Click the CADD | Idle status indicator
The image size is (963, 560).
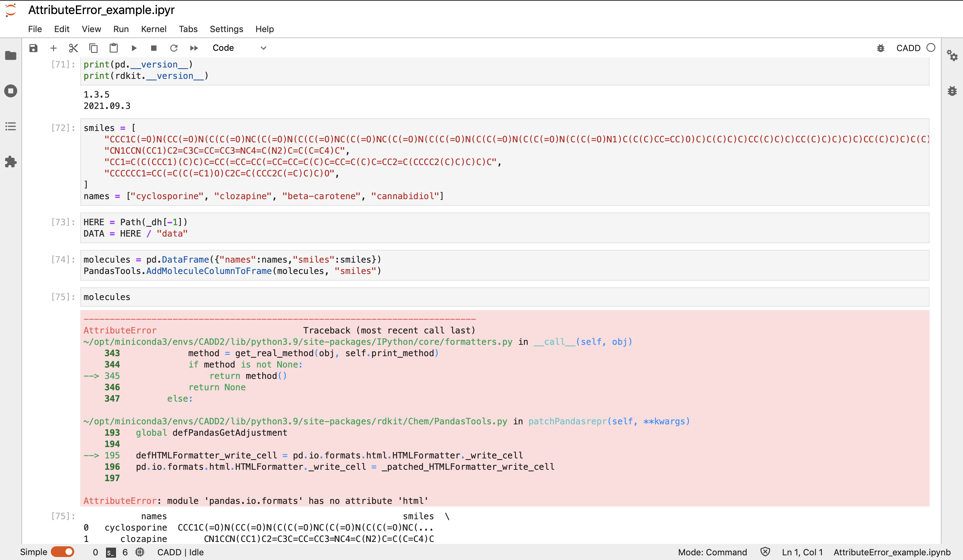(x=180, y=552)
